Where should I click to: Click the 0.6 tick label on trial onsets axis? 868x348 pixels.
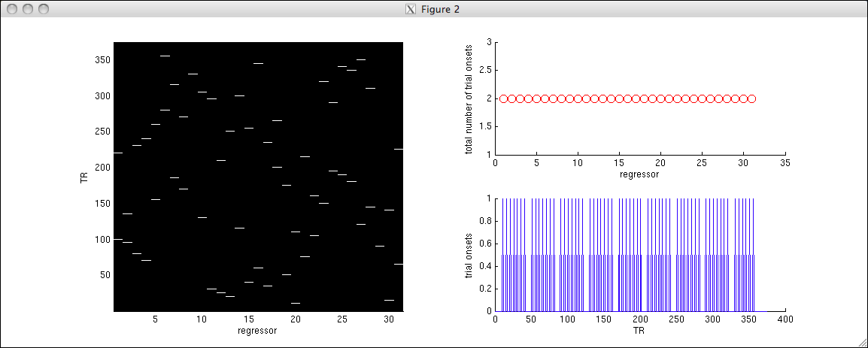[483, 244]
